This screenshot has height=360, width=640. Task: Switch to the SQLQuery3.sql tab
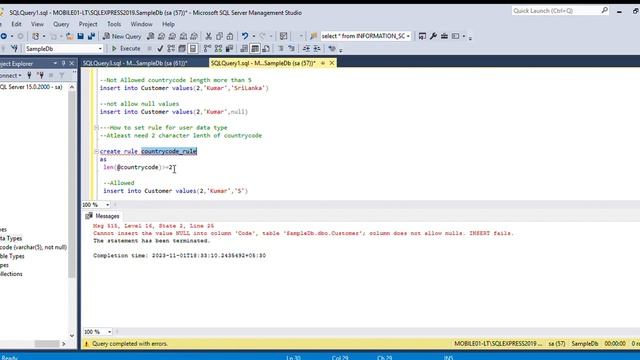coord(136,63)
